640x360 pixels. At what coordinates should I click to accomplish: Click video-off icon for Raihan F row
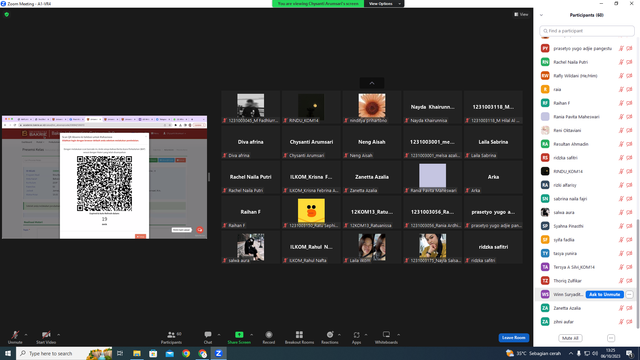(x=629, y=103)
